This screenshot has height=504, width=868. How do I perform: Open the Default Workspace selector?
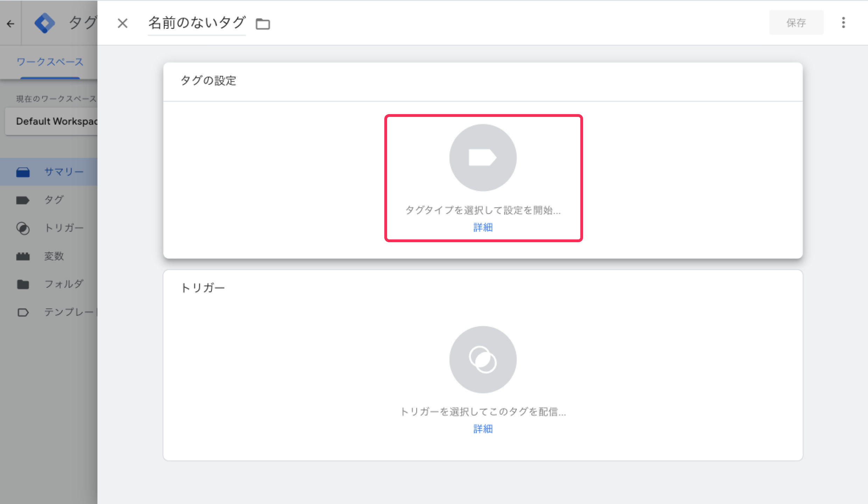tap(52, 121)
